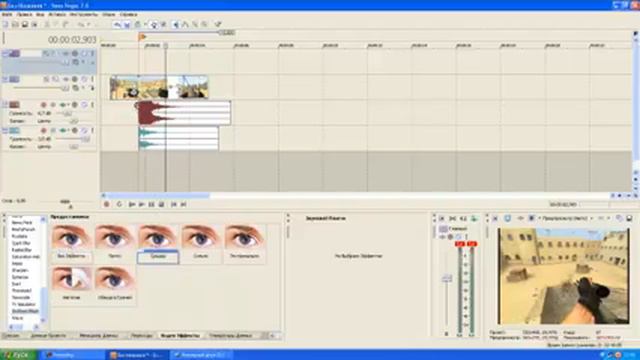Adjust the red audio track volume slider
The height and width of the screenshot is (360, 640).
67,113
